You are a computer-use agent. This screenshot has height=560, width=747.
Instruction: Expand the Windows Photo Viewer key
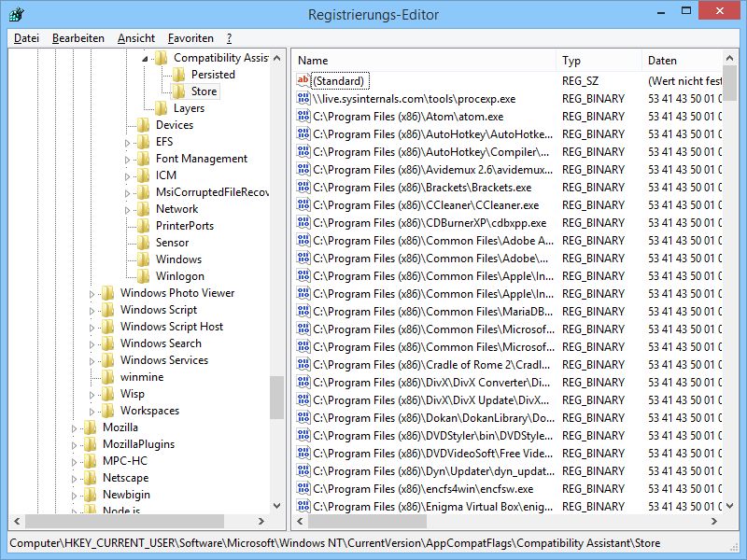tap(92, 294)
